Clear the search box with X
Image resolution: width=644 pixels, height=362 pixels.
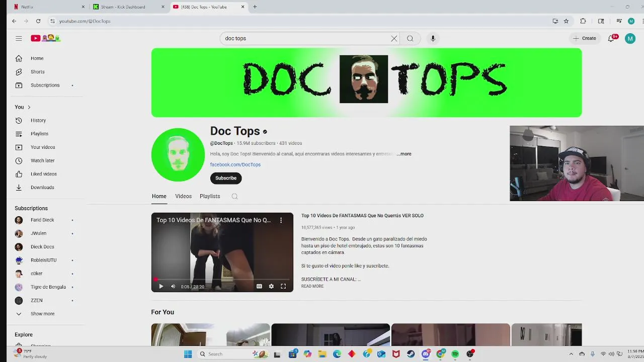coord(394,38)
